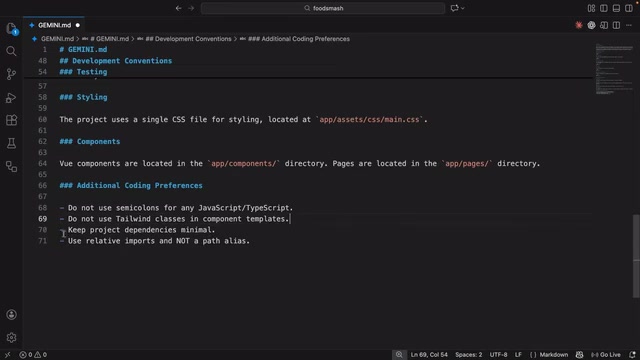Open 'Spaces: 2' indentation selector
This screenshot has width=640, height=360.
pos(469,355)
